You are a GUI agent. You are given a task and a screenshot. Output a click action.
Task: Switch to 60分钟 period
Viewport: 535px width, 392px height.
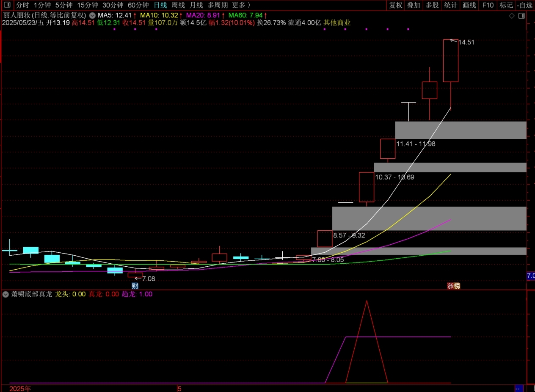pyautogui.click(x=138, y=5)
